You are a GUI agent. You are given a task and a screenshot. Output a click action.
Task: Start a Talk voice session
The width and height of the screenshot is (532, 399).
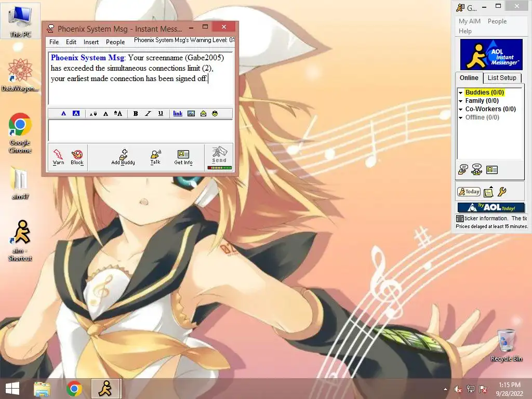tap(155, 157)
